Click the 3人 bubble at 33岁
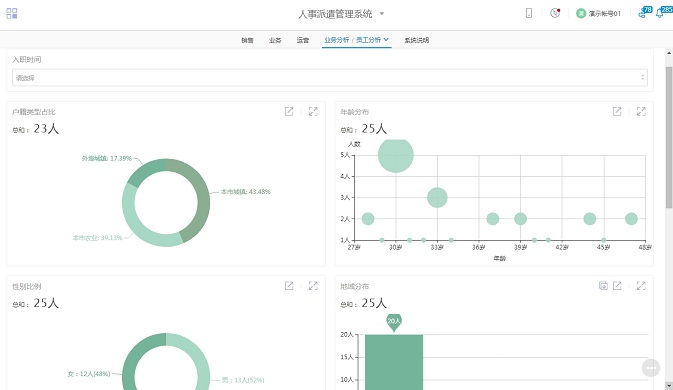The width and height of the screenshot is (673, 390). point(437,197)
